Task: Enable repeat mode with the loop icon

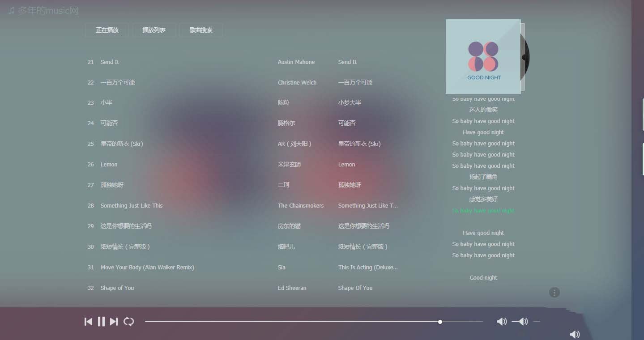Action: (x=129, y=321)
